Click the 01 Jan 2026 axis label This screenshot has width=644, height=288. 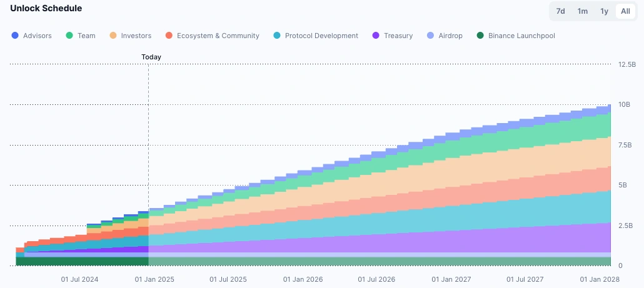click(303, 279)
